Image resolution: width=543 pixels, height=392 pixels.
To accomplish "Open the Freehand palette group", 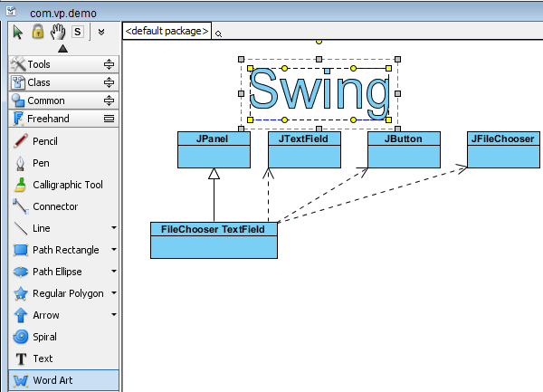I will 63,119.
